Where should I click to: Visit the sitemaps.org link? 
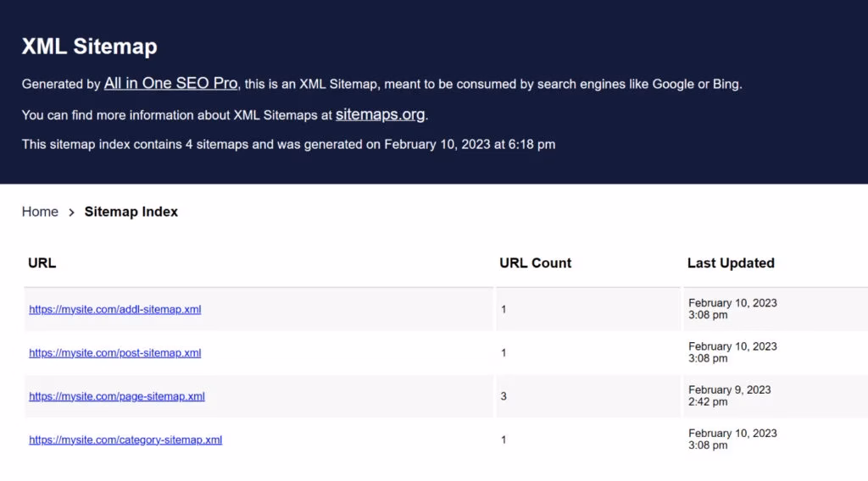pos(380,114)
